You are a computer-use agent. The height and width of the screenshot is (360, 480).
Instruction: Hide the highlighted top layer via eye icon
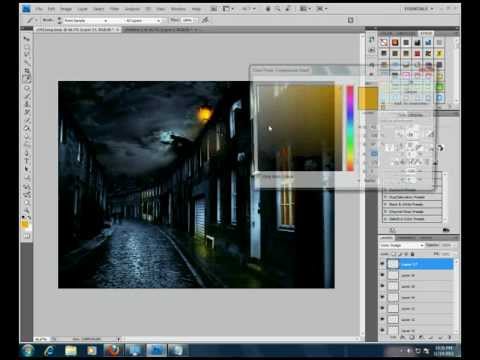[382, 264]
